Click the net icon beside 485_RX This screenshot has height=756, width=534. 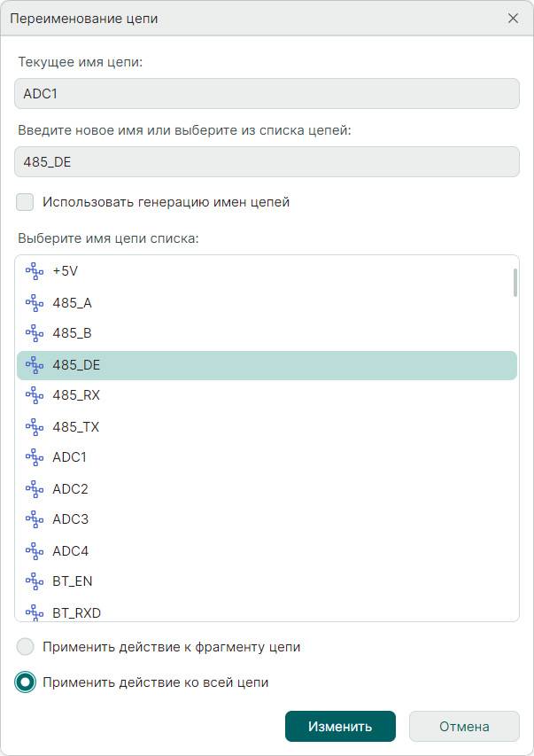(35, 395)
